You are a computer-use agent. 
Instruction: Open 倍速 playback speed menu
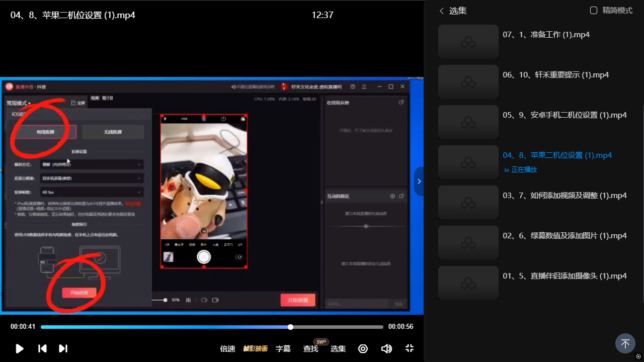pos(227,348)
